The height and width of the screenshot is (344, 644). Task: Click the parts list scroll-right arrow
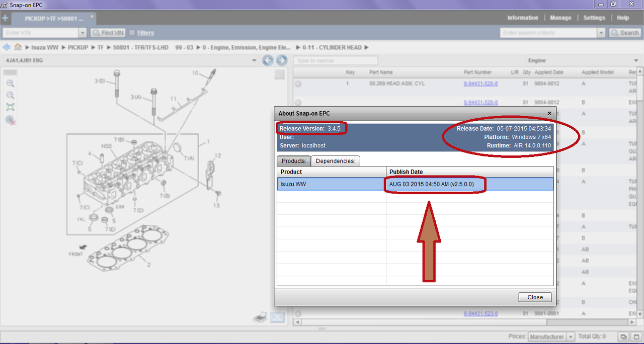tap(633, 322)
